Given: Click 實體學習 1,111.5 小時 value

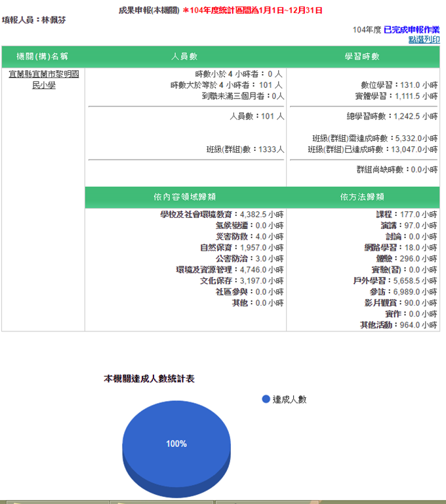Looking at the screenshot, I should coord(396,96).
